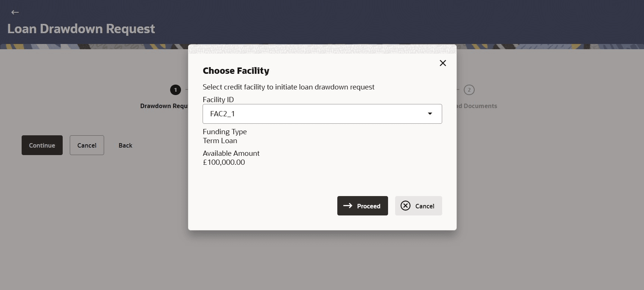Select the step 1 circle indicator

point(175,90)
